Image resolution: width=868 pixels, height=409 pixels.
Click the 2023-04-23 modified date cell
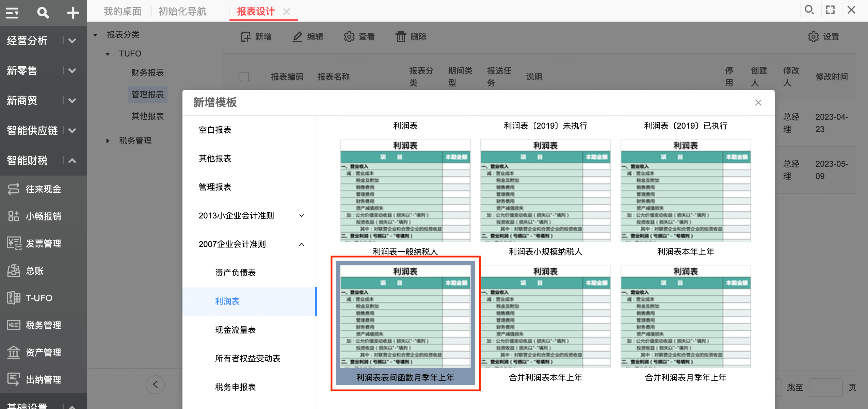[832, 123]
